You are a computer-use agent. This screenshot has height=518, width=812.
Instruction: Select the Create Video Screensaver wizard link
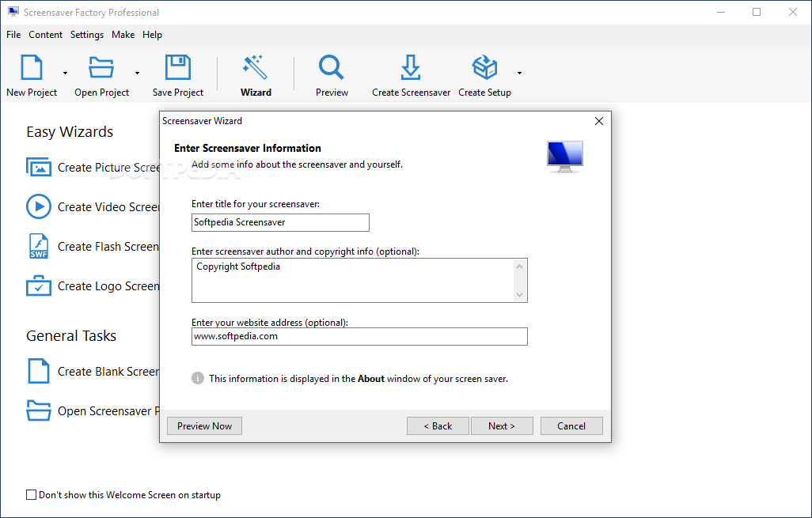(x=108, y=207)
